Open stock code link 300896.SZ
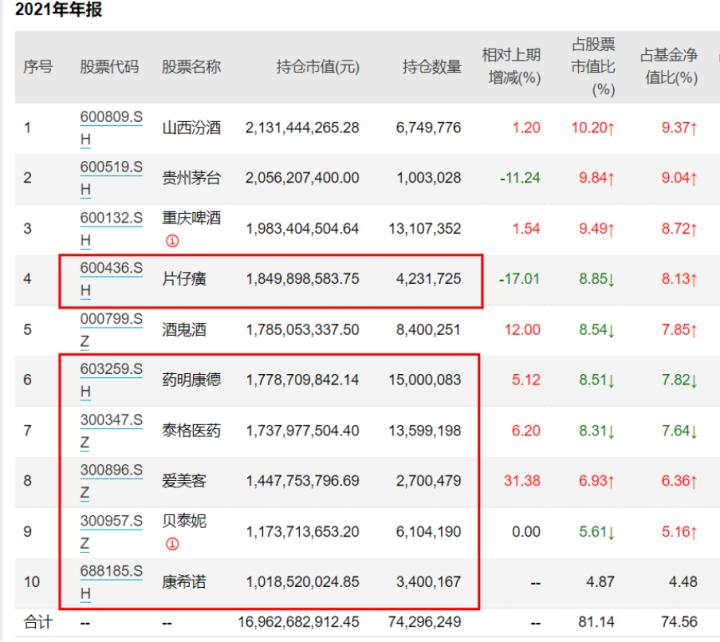Screen dimensions: 720x642 (111, 481)
